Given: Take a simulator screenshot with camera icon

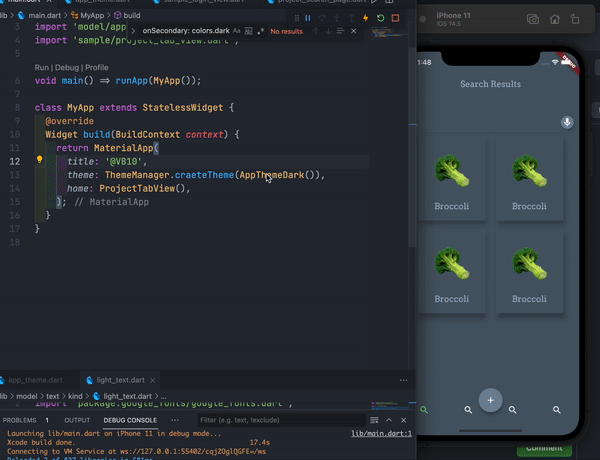Looking at the screenshot, I should coord(533,19).
